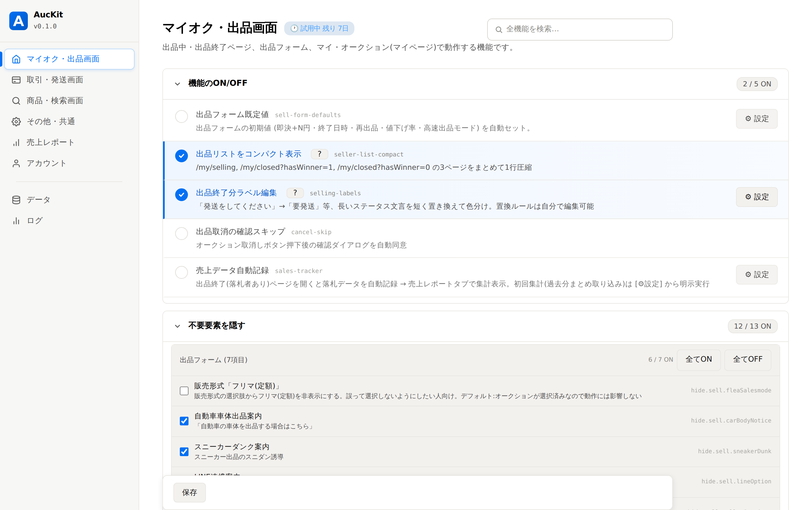Click the v0.1.0 version label
The height and width of the screenshot is (510, 812).
click(x=45, y=26)
